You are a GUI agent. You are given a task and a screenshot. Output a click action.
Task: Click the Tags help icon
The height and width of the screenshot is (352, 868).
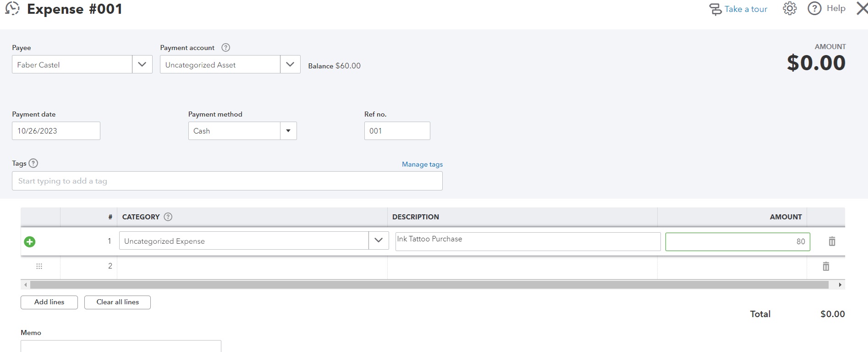click(33, 163)
